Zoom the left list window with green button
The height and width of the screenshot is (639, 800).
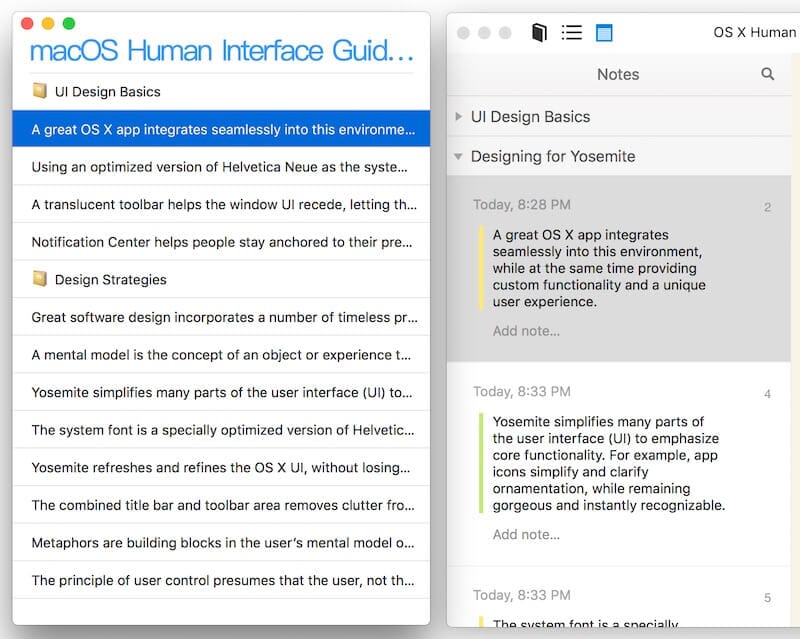(69, 23)
